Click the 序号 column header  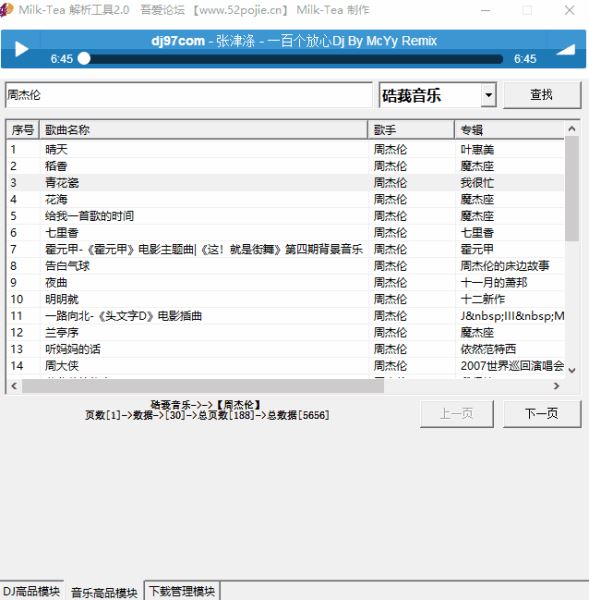pyautogui.click(x=23, y=130)
